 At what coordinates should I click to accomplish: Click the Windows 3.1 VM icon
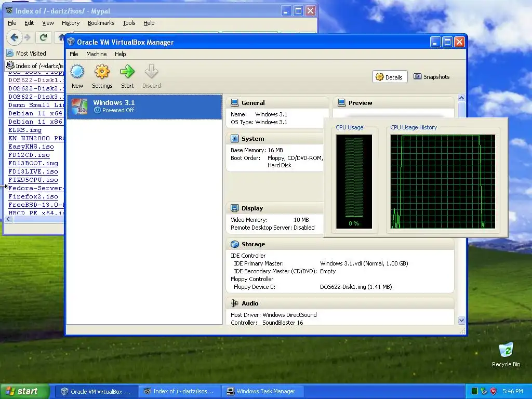[79, 106]
